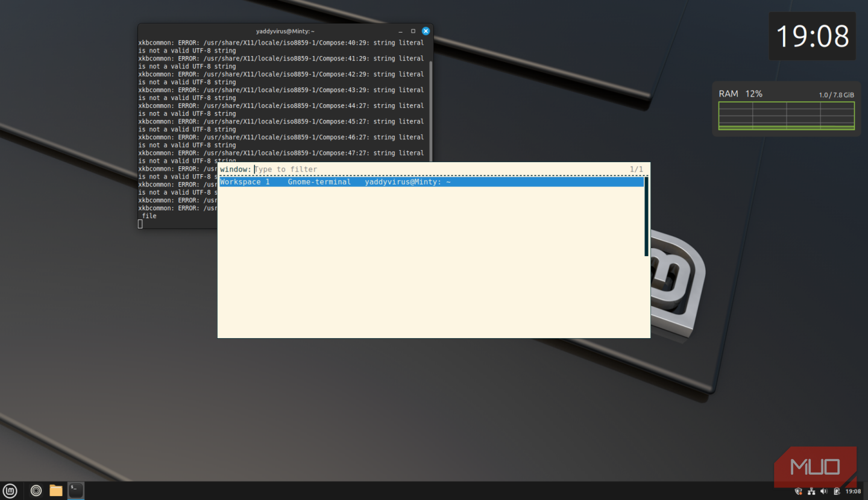Open the power manager battery tray icon
This screenshot has height=500, width=868.
click(x=837, y=492)
